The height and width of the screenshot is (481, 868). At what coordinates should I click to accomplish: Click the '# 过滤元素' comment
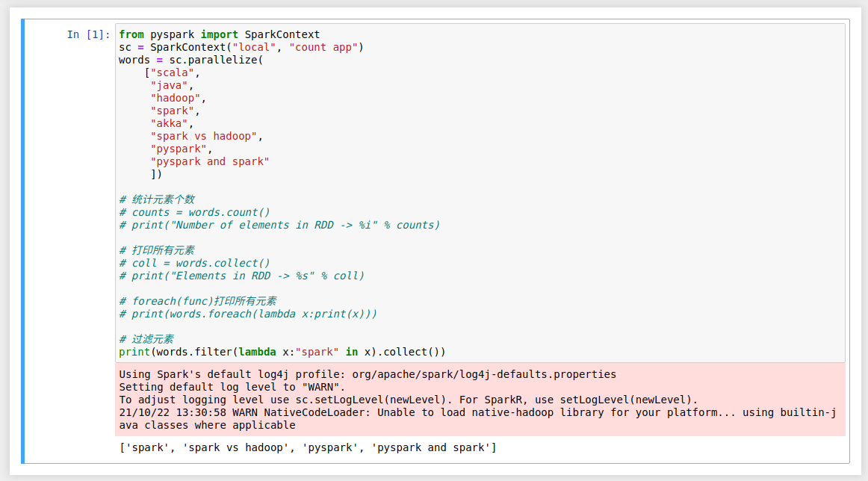[146, 339]
